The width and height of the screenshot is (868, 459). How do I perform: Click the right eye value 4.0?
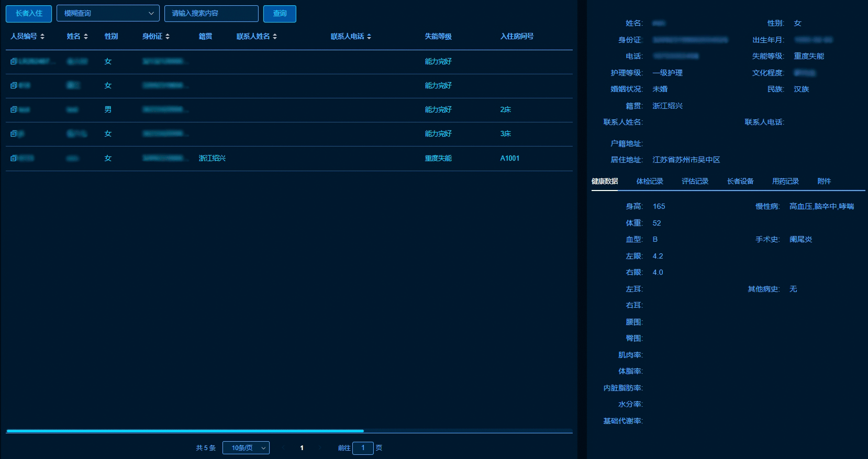(x=658, y=272)
